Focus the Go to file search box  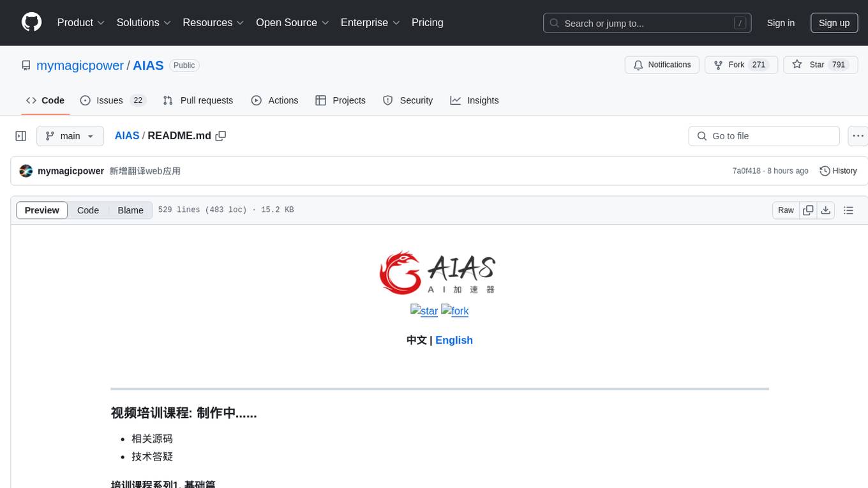click(764, 136)
